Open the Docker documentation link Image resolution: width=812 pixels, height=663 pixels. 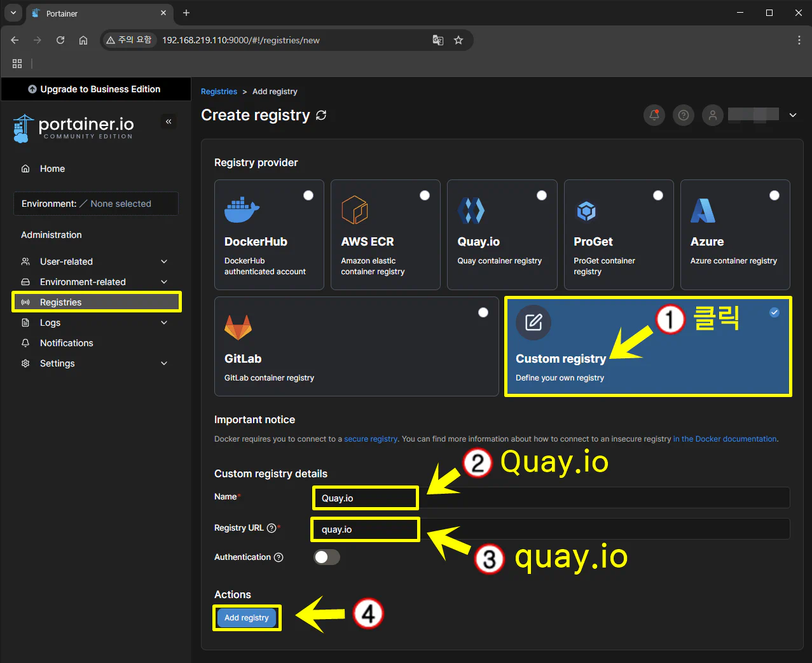725,439
